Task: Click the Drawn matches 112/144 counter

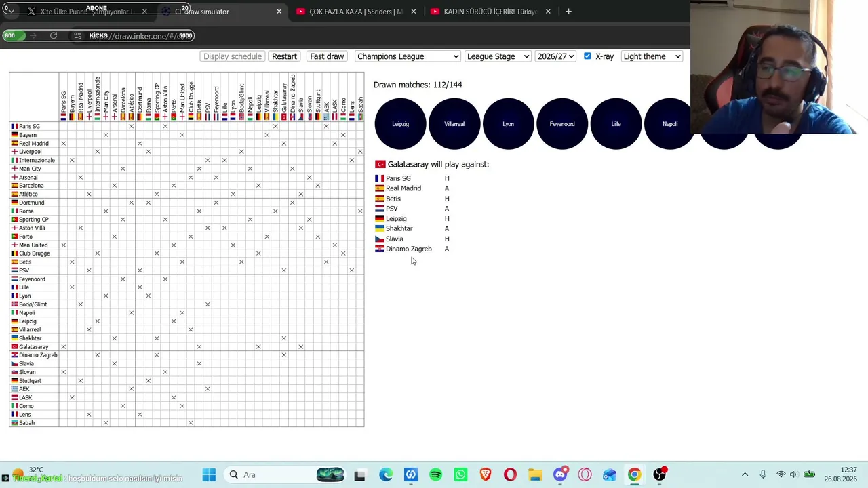Action: point(418,85)
